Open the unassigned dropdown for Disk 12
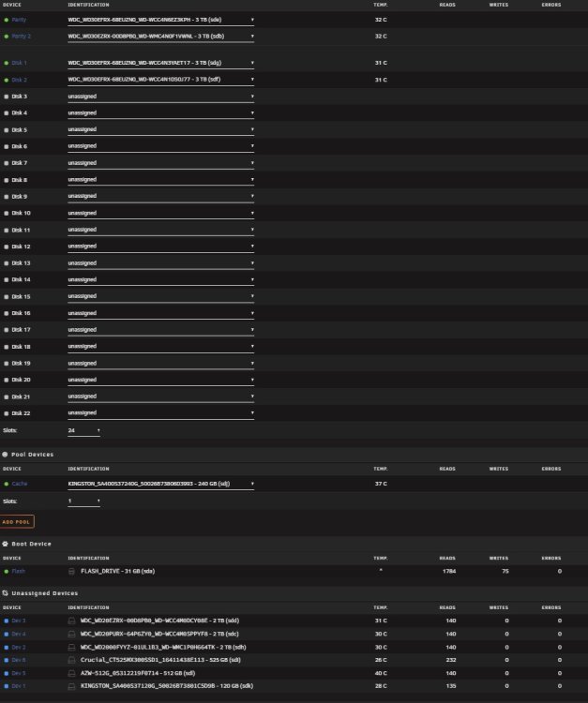588x703 pixels. coord(160,247)
